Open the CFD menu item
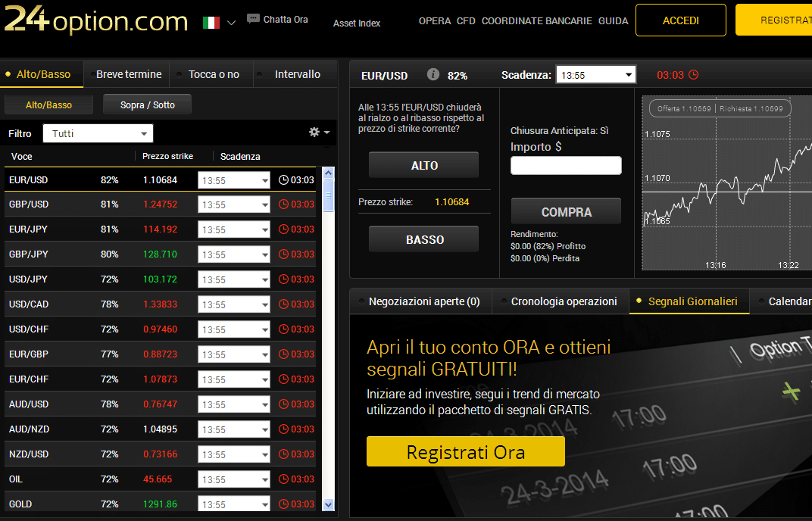This screenshot has height=521, width=812. click(466, 20)
